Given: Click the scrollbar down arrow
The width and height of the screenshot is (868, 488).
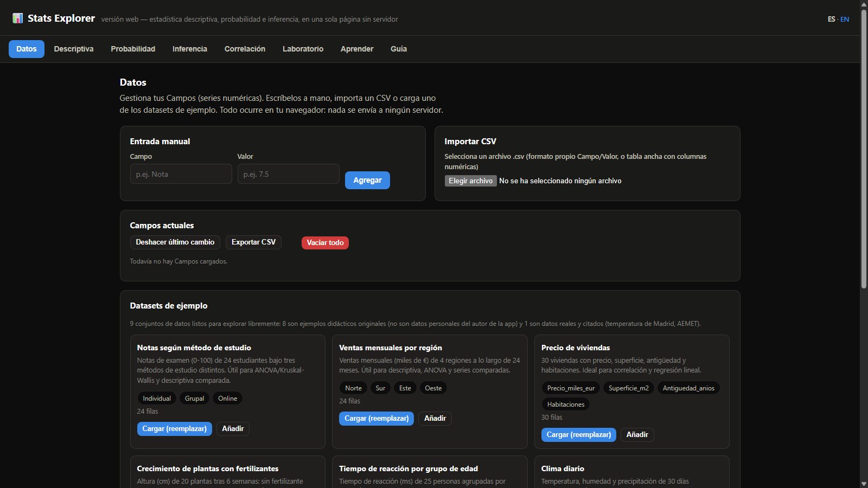Looking at the screenshot, I should (864, 484).
